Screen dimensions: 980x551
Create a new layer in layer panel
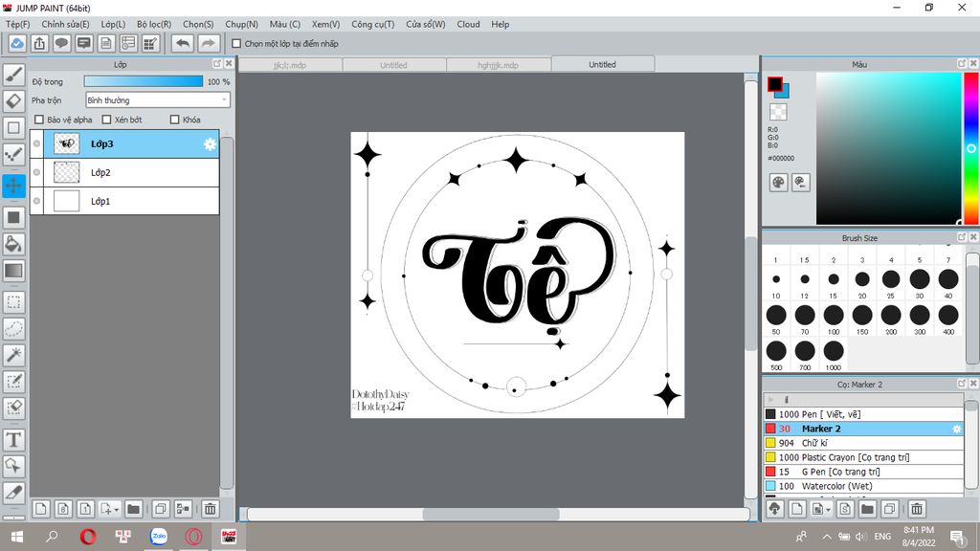pos(40,509)
